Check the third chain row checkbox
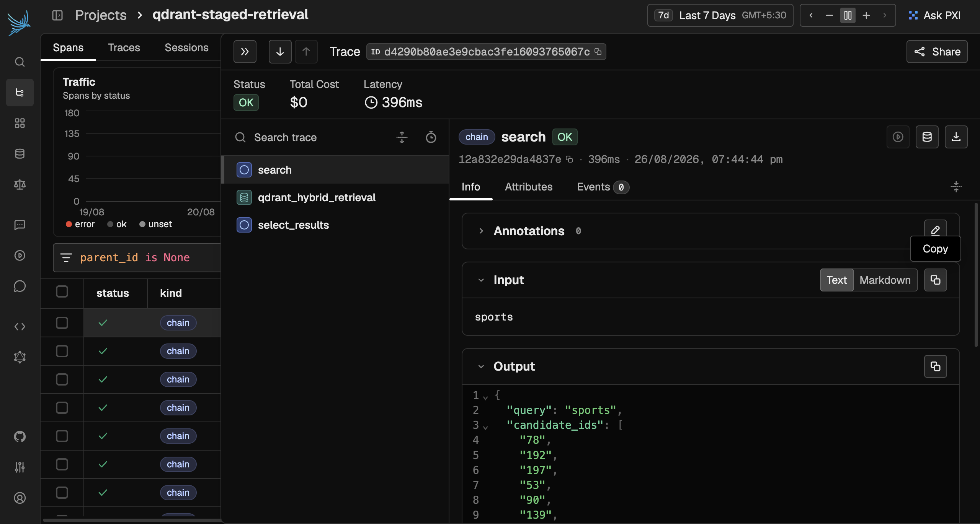 [62, 379]
